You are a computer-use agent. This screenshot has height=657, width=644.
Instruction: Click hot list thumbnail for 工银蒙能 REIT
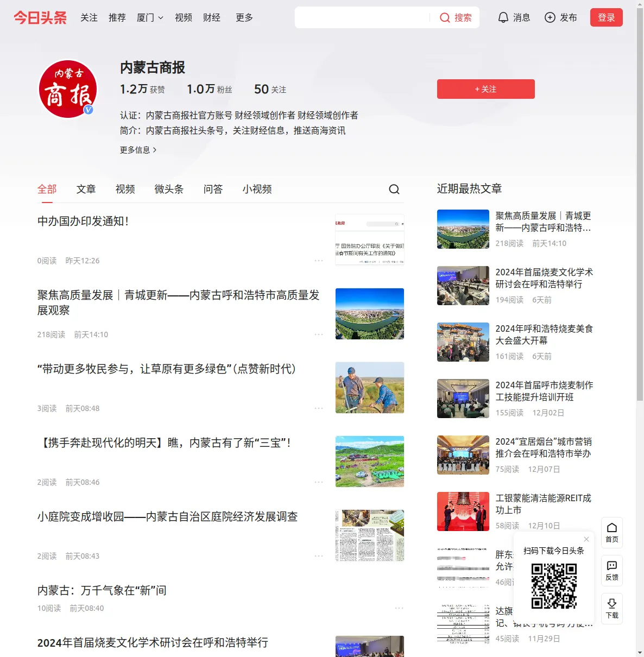[x=463, y=511]
